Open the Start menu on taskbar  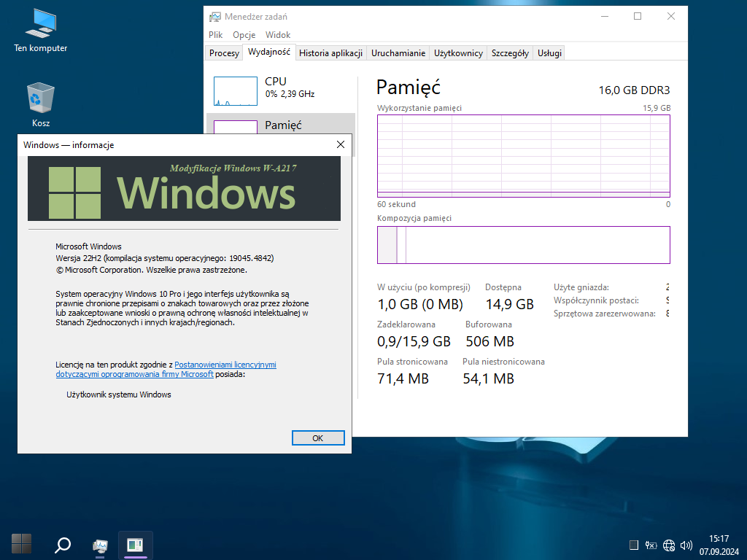click(22, 544)
